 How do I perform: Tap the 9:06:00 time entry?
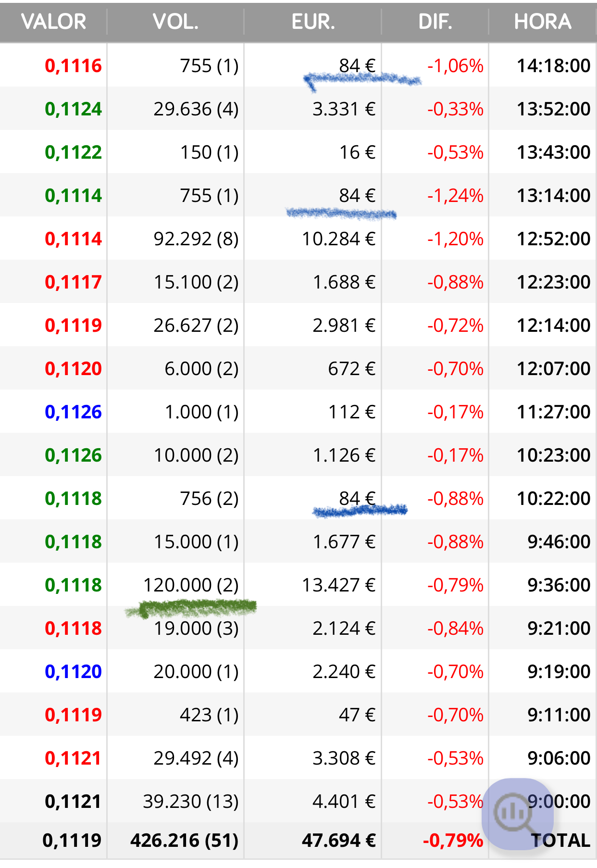[559, 758]
